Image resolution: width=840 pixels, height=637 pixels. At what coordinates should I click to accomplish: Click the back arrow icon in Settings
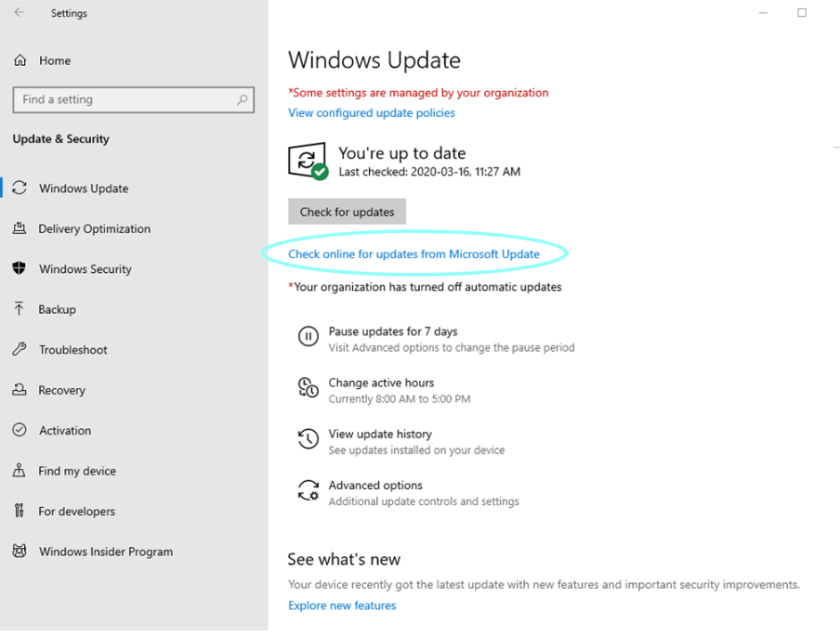[x=20, y=13]
